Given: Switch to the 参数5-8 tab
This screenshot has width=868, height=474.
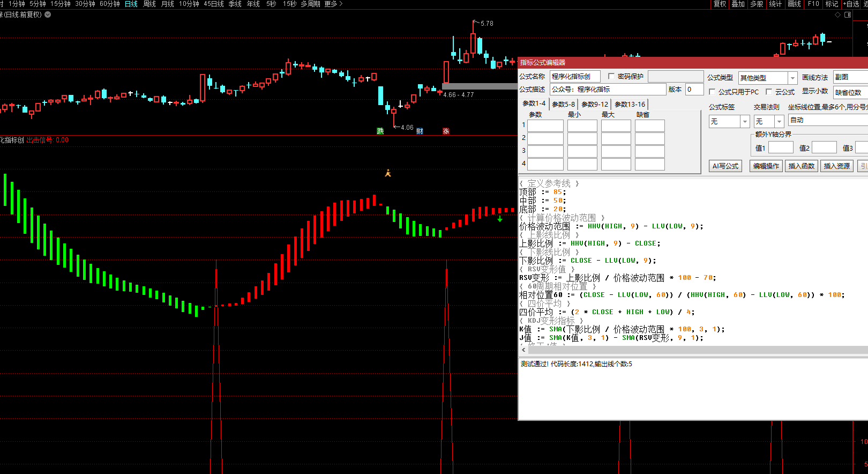Looking at the screenshot, I should pos(563,105).
